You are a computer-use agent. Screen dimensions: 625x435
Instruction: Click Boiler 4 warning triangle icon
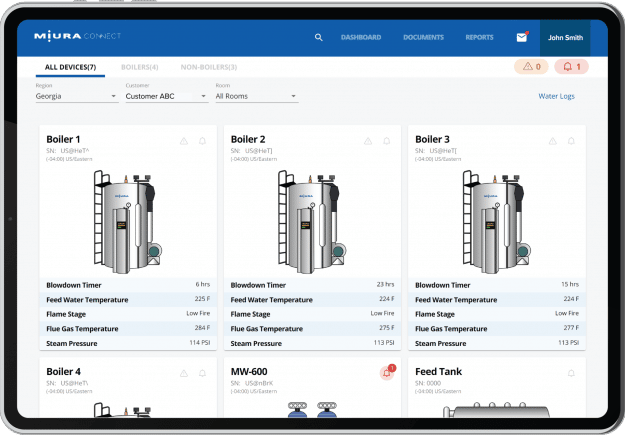tap(184, 374)
